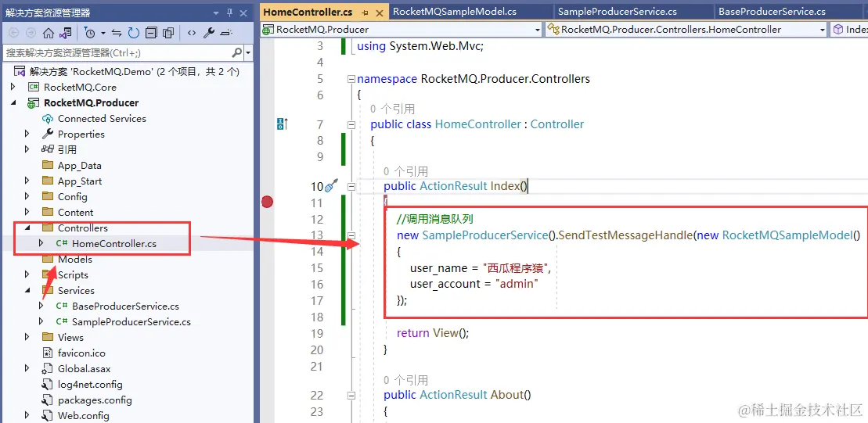Screen dimensions: 868x423
Task: Click the Solution Explorer Back arrow
Action: pyautogui.click(x=14, y=33)
